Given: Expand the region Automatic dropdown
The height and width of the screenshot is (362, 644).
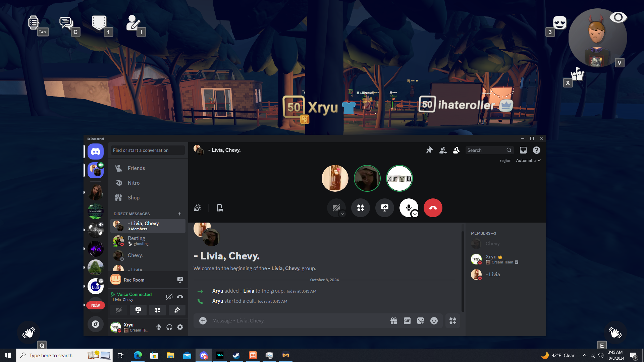Looking at the screenshot, I should pos(528,161).
